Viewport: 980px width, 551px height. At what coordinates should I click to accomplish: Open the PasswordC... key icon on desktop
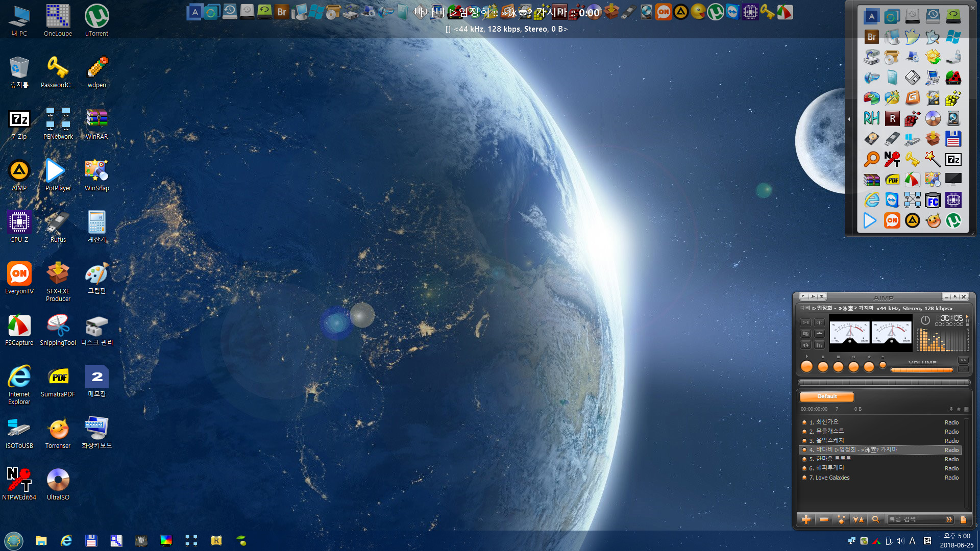[58, 72]
